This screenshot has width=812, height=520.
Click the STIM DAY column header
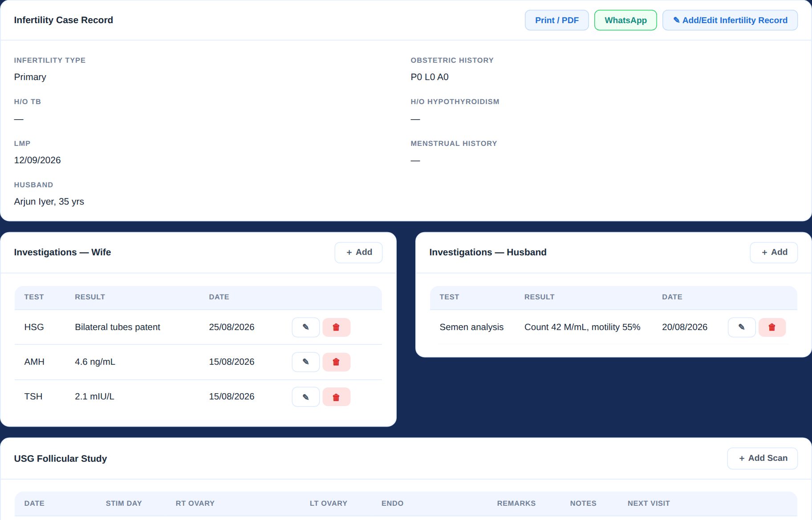point(124,503)
